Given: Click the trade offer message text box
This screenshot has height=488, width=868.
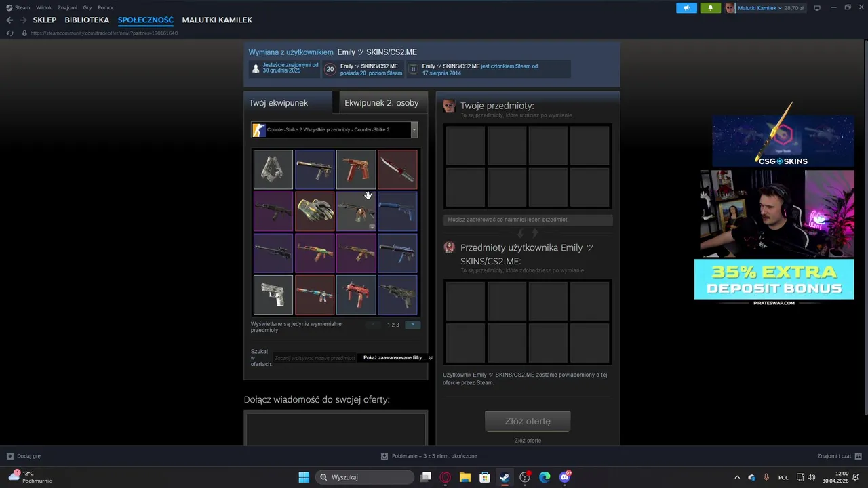Looking at the screenshot, I should [x=336, y=428].
